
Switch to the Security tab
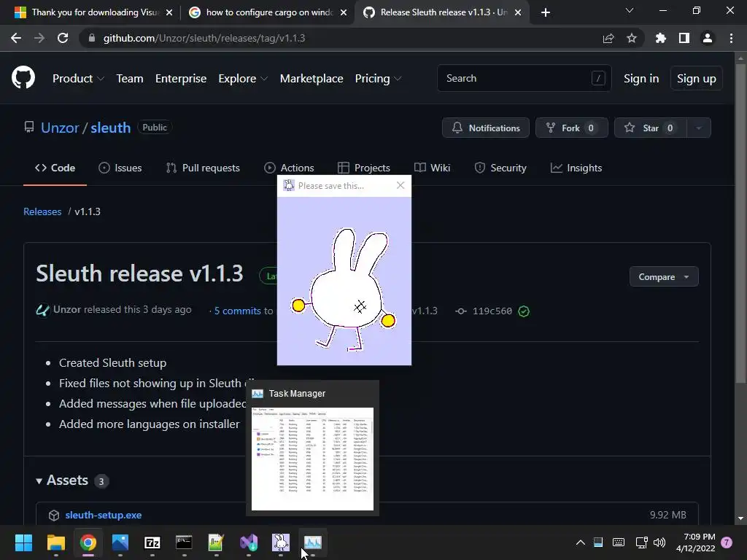tap(500, 168)
